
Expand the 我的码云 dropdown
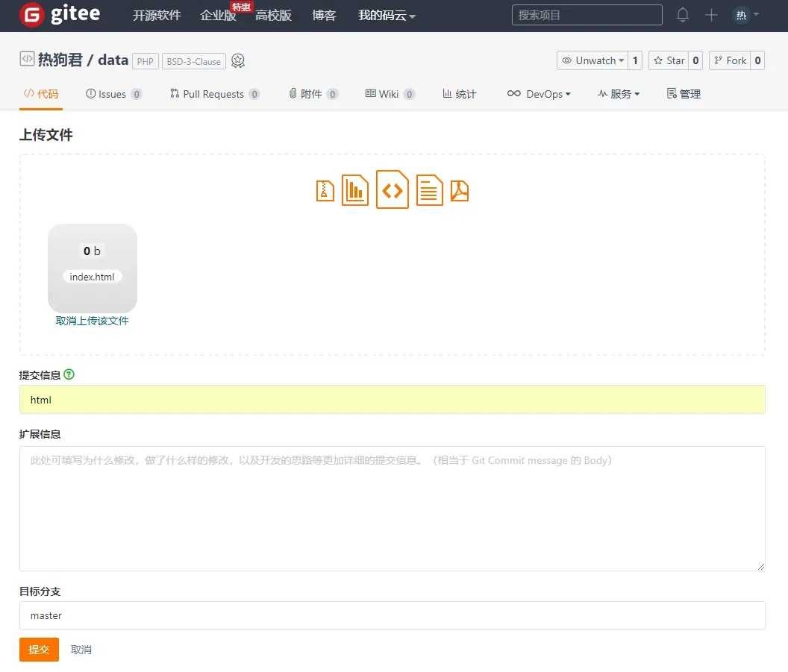[387, 16]
